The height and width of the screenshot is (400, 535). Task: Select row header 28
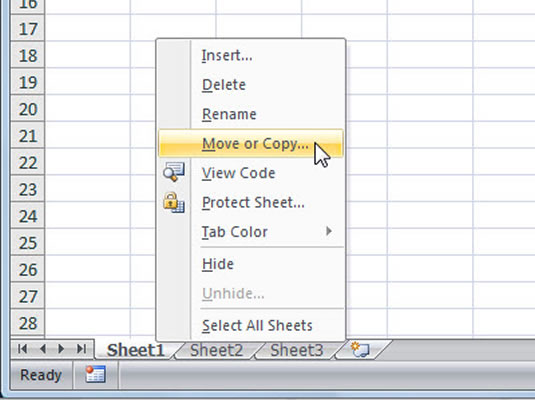pos(28,323)
